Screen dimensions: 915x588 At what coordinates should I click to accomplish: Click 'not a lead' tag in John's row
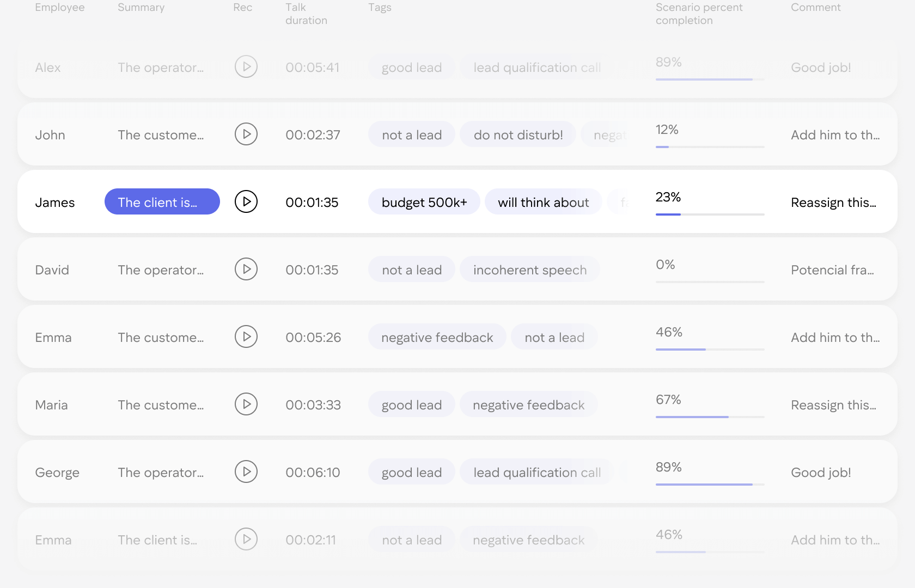point(412,134)
